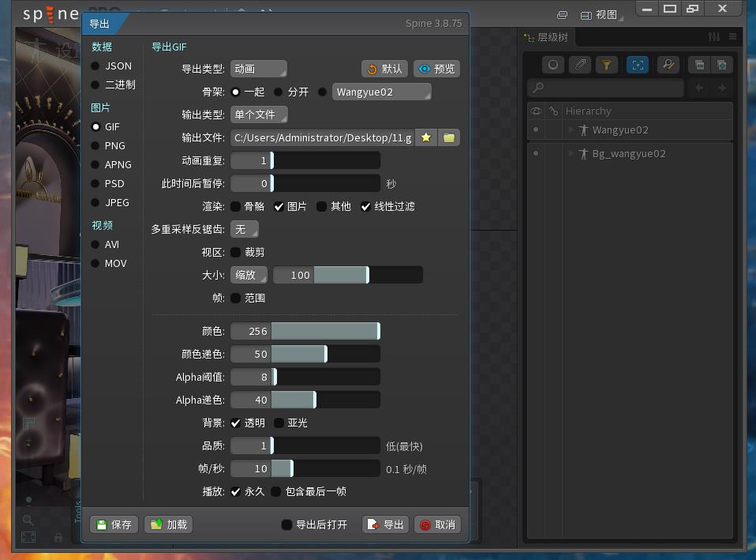The image size is (756, 560).
Task: Toggle the 永久 playback checkbox
Action: pos(236,491)
